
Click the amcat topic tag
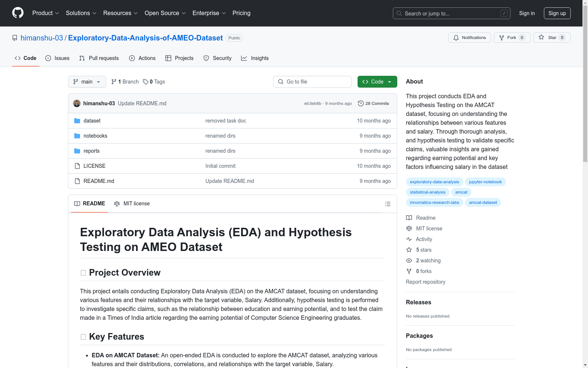point(461,192)
